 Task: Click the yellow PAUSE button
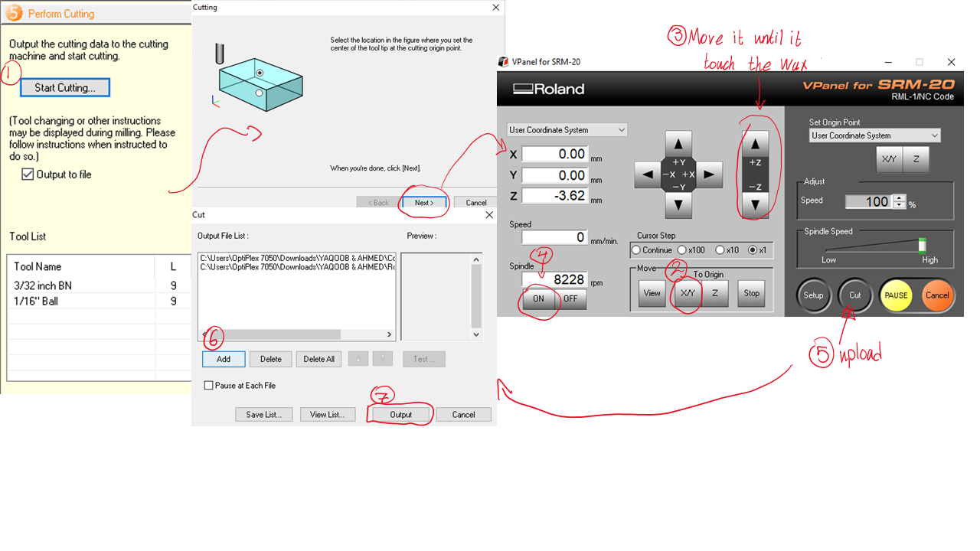tap(896, 295)
